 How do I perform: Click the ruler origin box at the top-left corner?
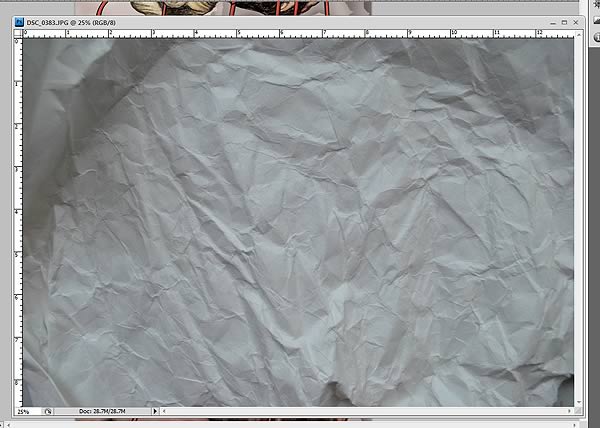pyautogui.click(x=18, y=33)
